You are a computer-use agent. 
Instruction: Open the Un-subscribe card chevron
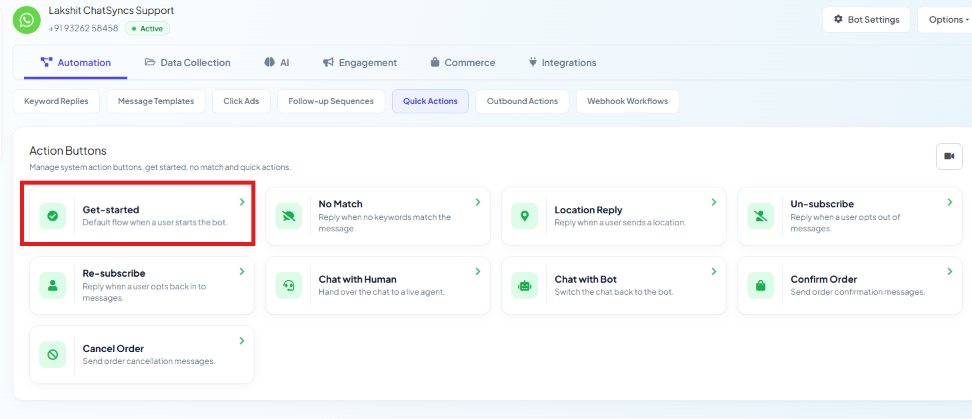(950, 202)
